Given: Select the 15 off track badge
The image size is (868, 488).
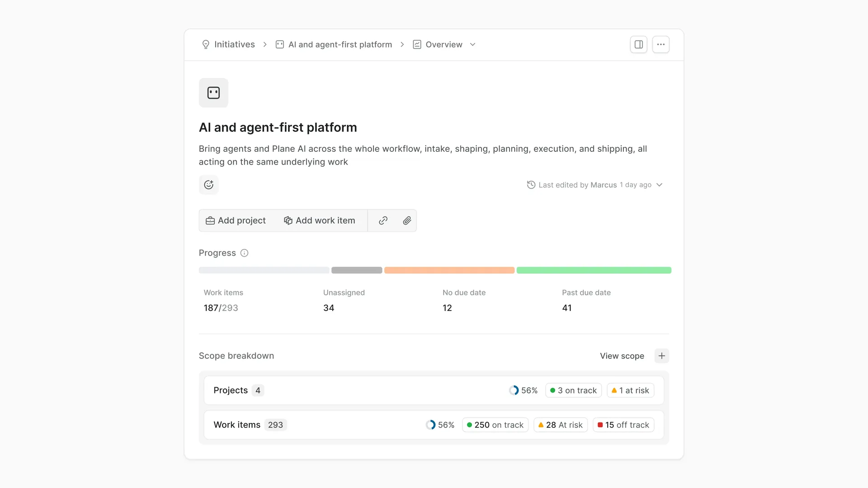Looking at the screenshot, I should click(623, 425).
